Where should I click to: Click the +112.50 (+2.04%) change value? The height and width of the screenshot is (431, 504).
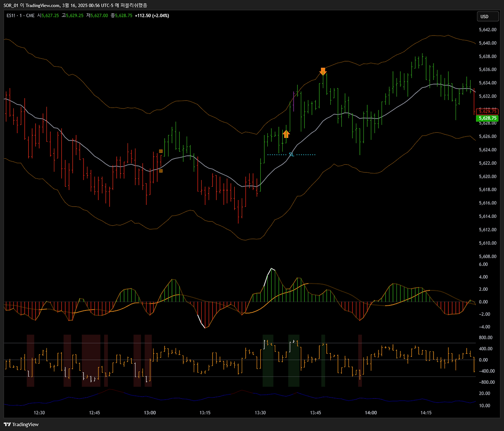[152, 16]
